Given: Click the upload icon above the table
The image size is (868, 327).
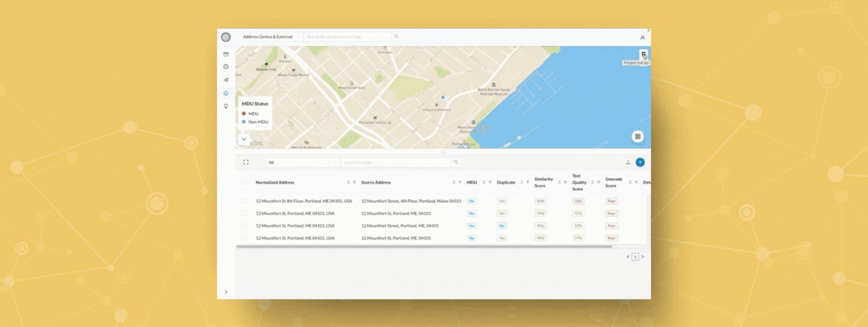Looking at the screenshot, I should [628, 162].
